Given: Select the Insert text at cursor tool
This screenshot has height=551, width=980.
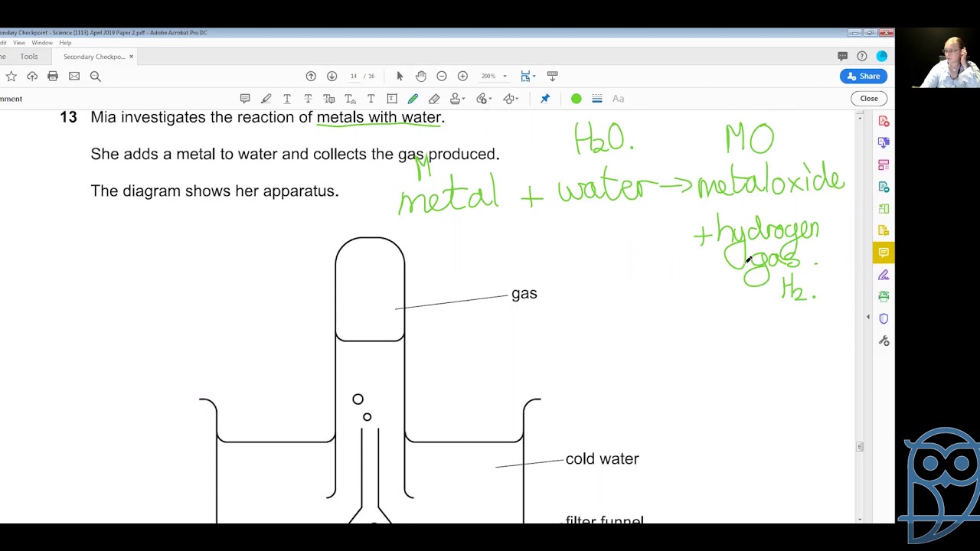Looking at the screenshot, I should click(350, 99).
